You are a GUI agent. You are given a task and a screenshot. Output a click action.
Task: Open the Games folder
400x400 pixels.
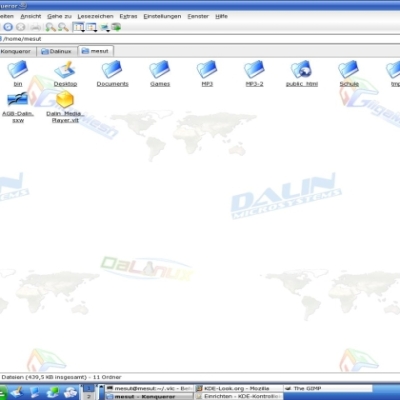tap(160, 73)
